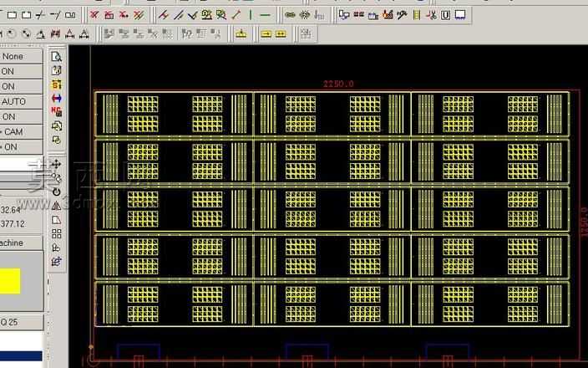Click the circle tool icon in second row
Image resolution: width=588 pixels, height=368 pixels.
11,34
